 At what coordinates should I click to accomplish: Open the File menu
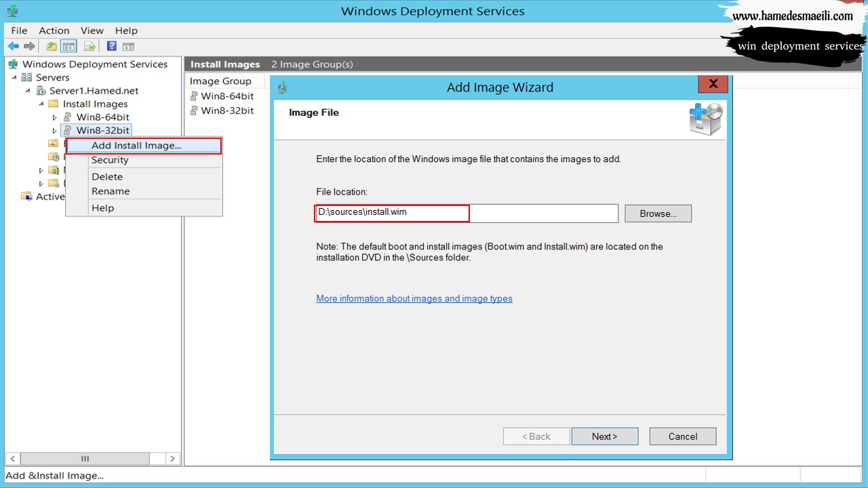click(x=19, y=30)
